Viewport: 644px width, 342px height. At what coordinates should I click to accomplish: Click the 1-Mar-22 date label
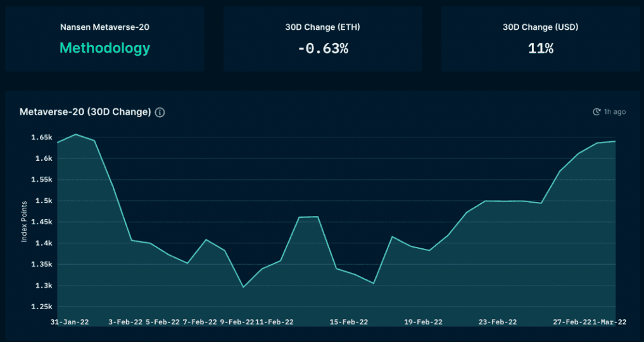(x=610, y=322)
